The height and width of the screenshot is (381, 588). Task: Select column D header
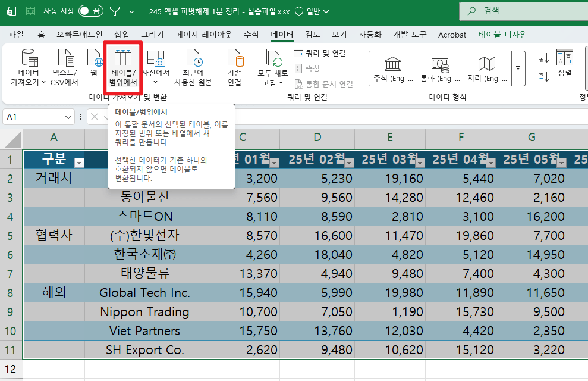tap(317, 138)
